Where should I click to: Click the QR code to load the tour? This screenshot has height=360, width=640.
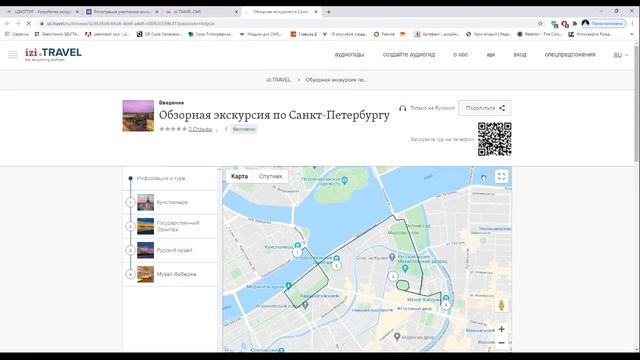[494, 139]
